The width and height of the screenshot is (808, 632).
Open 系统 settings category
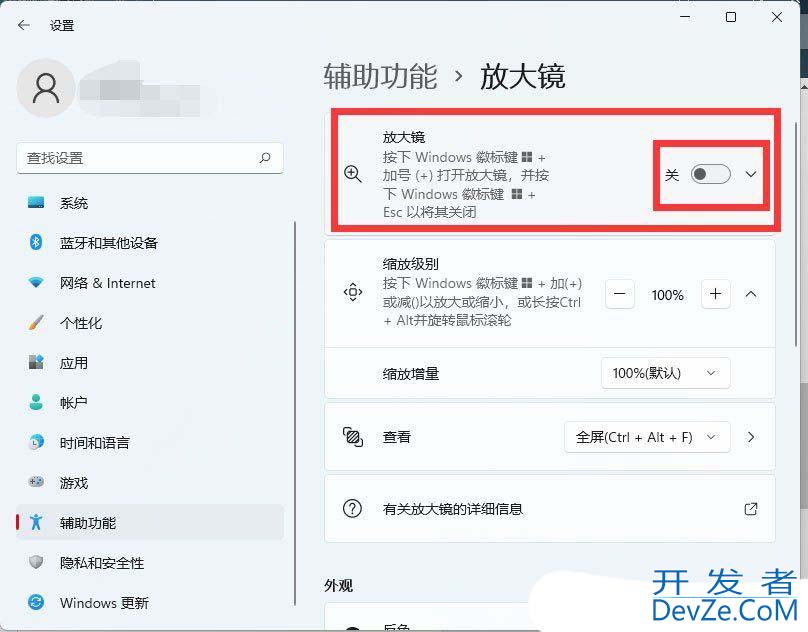coord(150,203)
